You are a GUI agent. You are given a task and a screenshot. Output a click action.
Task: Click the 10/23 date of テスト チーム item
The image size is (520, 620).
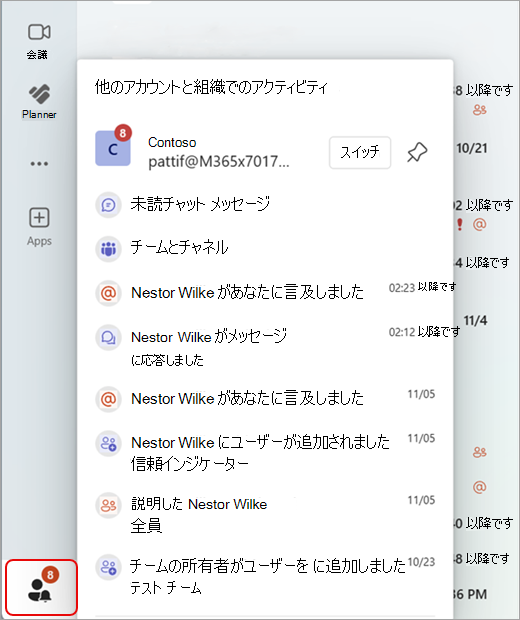421,562
